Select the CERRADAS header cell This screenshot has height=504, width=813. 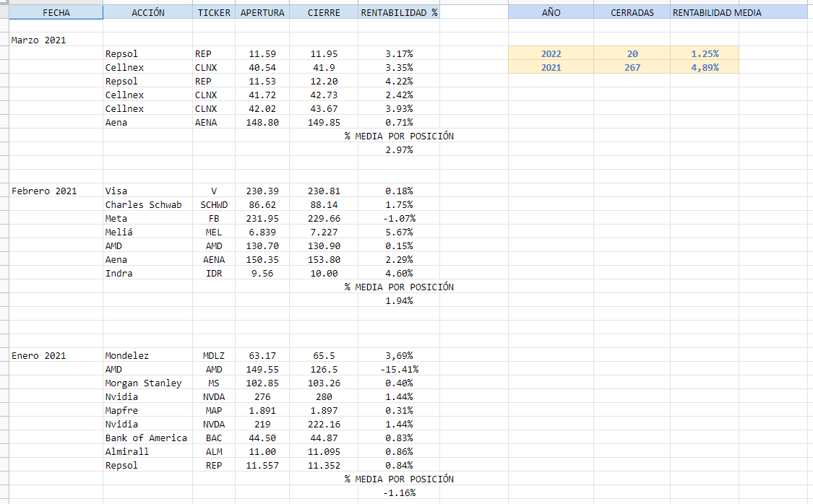tap(632, 12)
